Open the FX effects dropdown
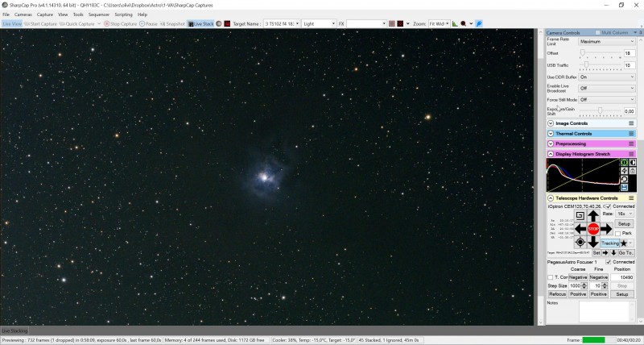Viewport: 644px width, 345px height. 366,24
